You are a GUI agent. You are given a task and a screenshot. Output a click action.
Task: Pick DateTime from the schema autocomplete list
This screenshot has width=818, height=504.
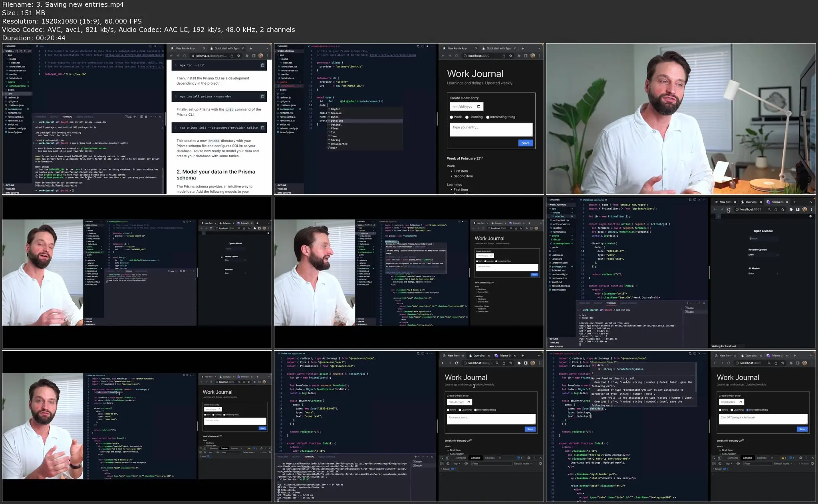365,121
